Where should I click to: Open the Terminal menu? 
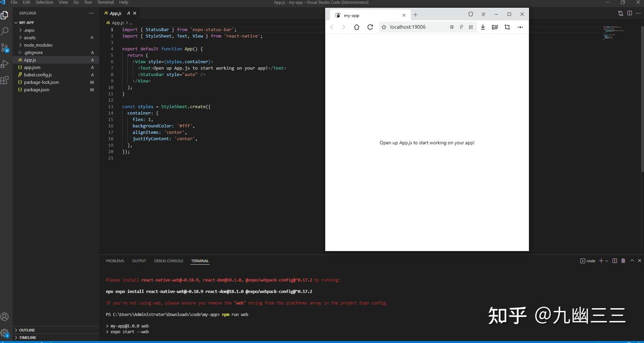tap(105, 2)
